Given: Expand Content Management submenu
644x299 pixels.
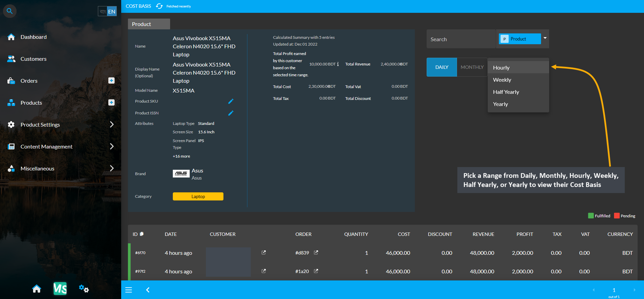Looking at the screenshot, I should (x=112, y=146).
